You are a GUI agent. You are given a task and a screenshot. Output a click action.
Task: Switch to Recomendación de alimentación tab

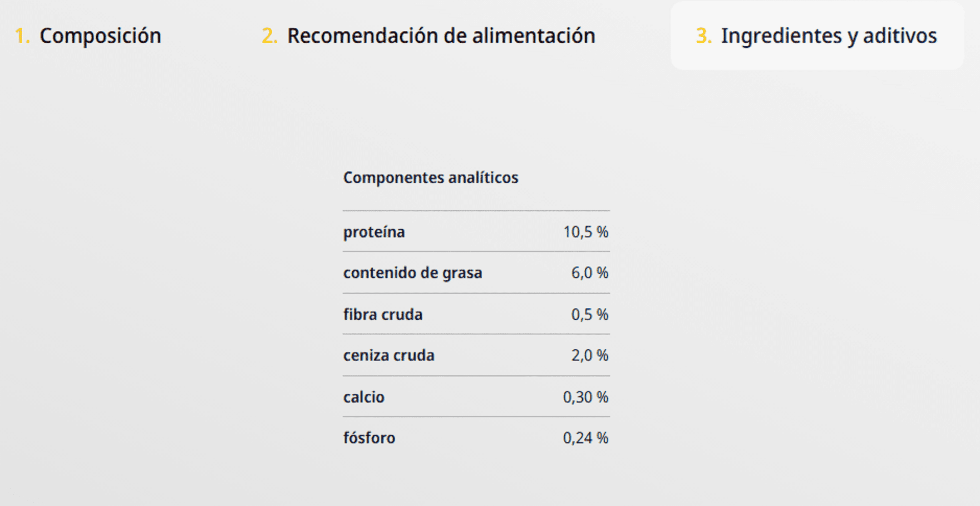(428, 36)
